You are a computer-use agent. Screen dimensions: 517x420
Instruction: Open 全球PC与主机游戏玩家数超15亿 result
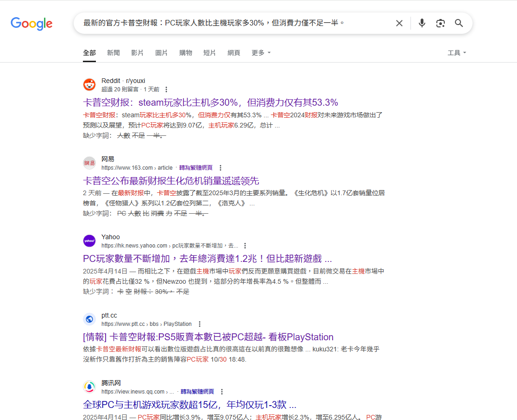pos(189,405)
